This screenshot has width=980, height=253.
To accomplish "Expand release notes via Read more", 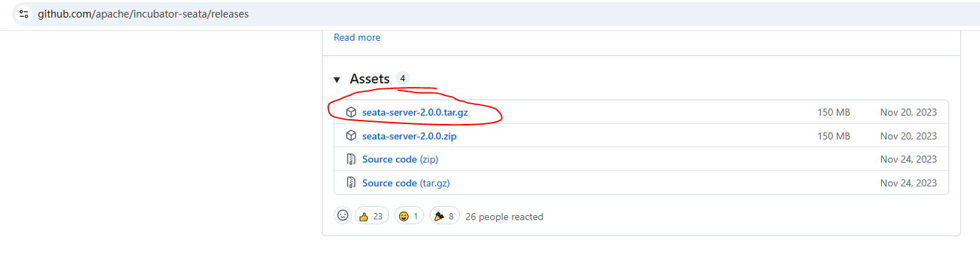I will pyautogui.click(x=357, y=37).
